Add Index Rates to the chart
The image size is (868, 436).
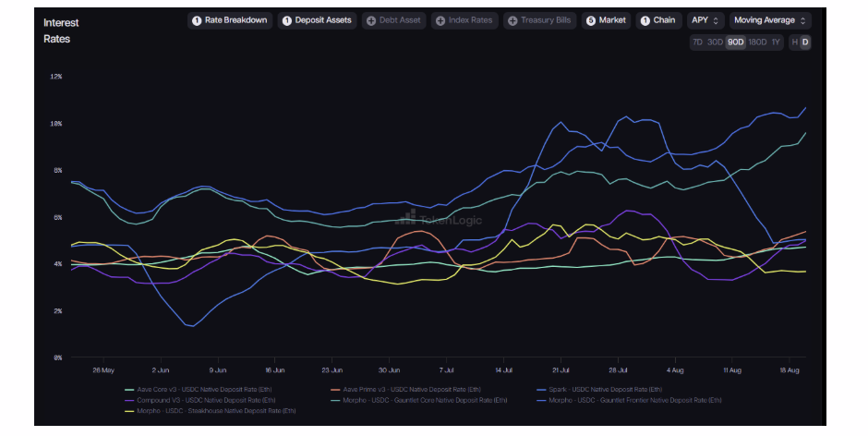click(464, 20)
